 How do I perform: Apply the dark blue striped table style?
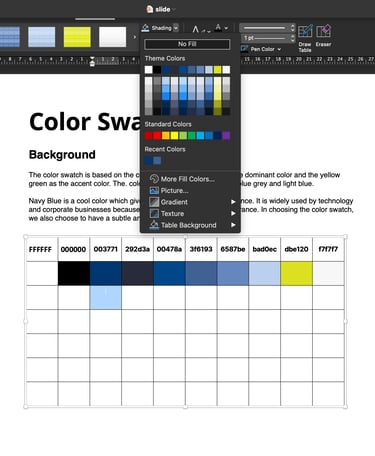coord(9,37)
